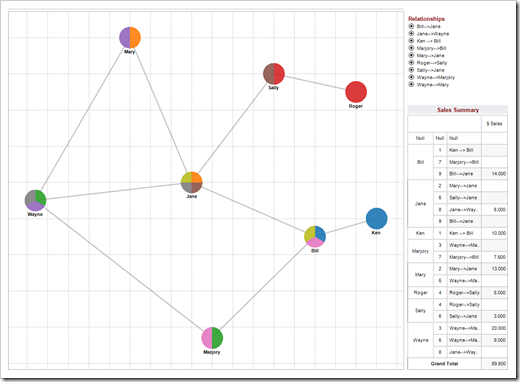Click the red Roger node circle
Viewport: 520px width, 382px height.
click(356, 92)
